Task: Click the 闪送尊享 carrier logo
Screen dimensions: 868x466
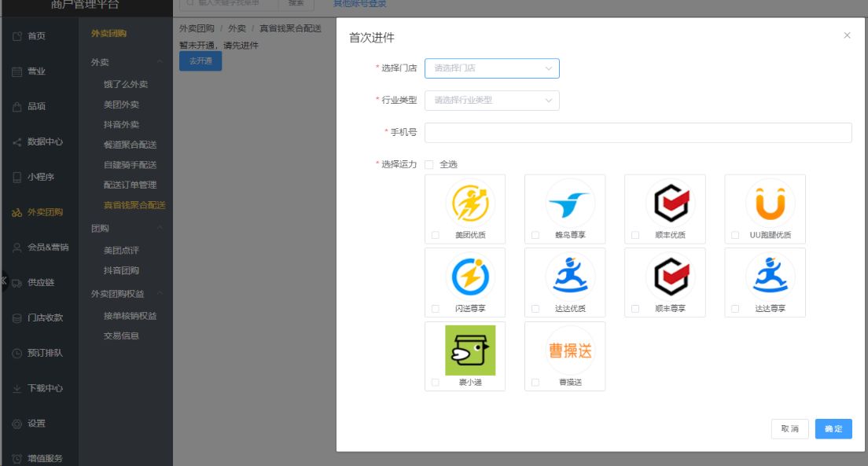Action: click(x=470, y=277)
